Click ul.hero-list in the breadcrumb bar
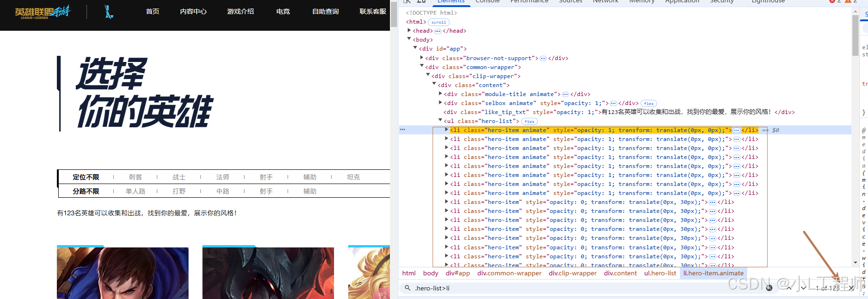This screenshot has width=868, height=299. (660, 273)
